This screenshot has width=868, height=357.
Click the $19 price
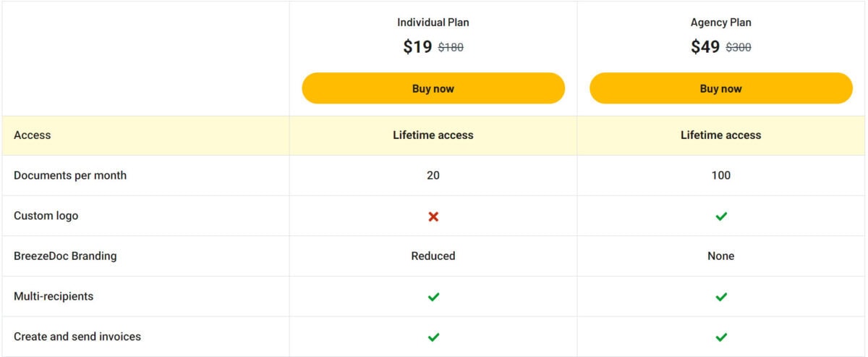(x=417, y=47)
